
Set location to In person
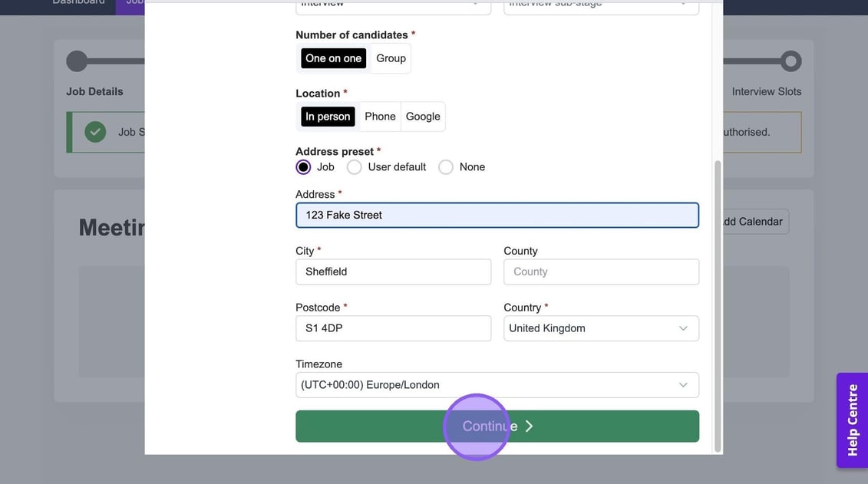coord(328,117)
